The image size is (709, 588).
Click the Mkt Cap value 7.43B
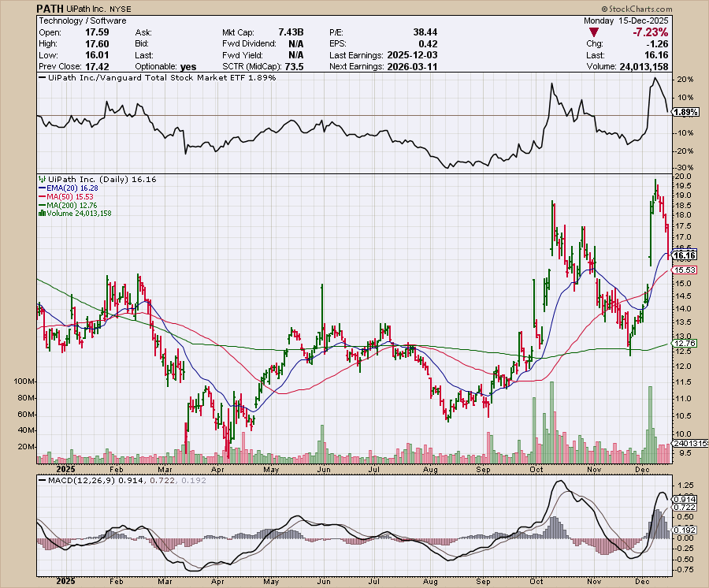click(291, 32)
